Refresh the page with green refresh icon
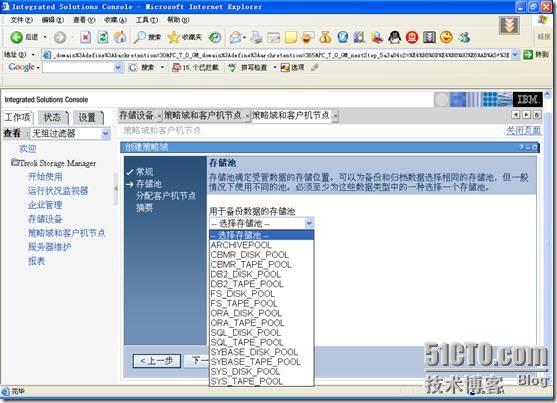This screenshot has height=403, width=557. tap(103, 37)
